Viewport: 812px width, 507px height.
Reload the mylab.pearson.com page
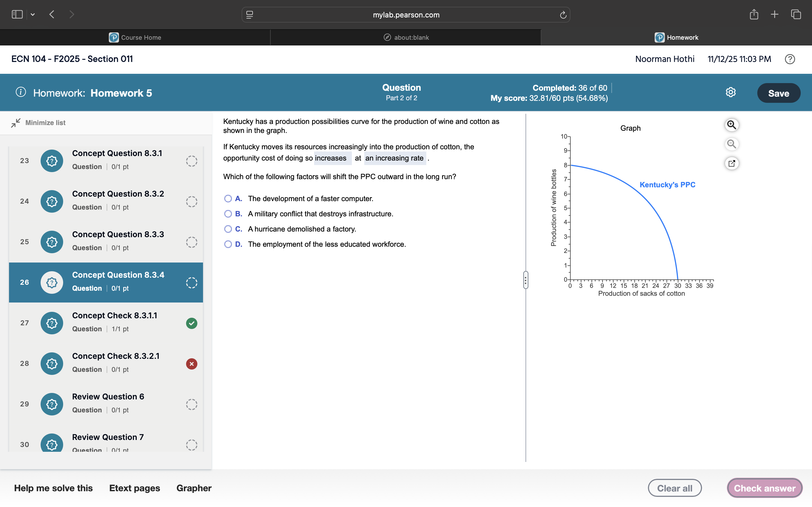tap(563, 15)
